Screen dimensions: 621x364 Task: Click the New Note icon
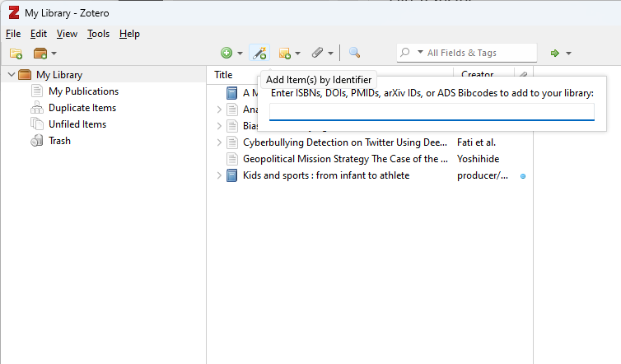[285, 54]
